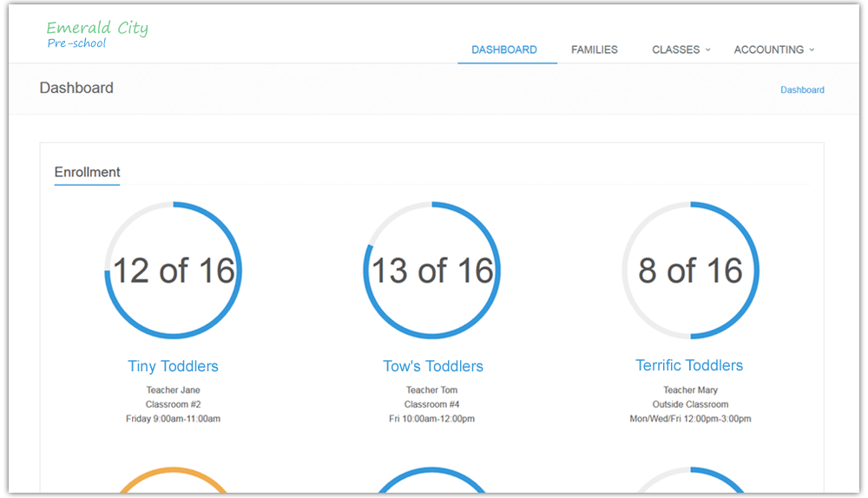Image resolution: width=868 pixels, height=498 pixels.
Task: Click the orange enrollment gauge
Action: point(173,480)
